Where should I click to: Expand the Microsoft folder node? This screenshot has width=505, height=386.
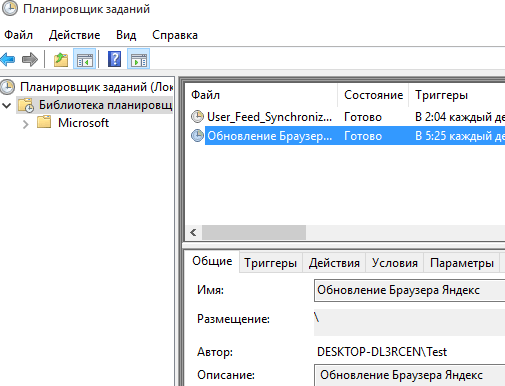click(26, 124)
